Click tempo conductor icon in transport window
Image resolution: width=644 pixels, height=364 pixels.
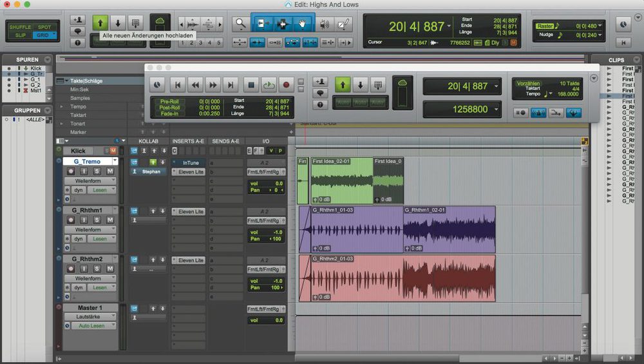coord(574,113)
